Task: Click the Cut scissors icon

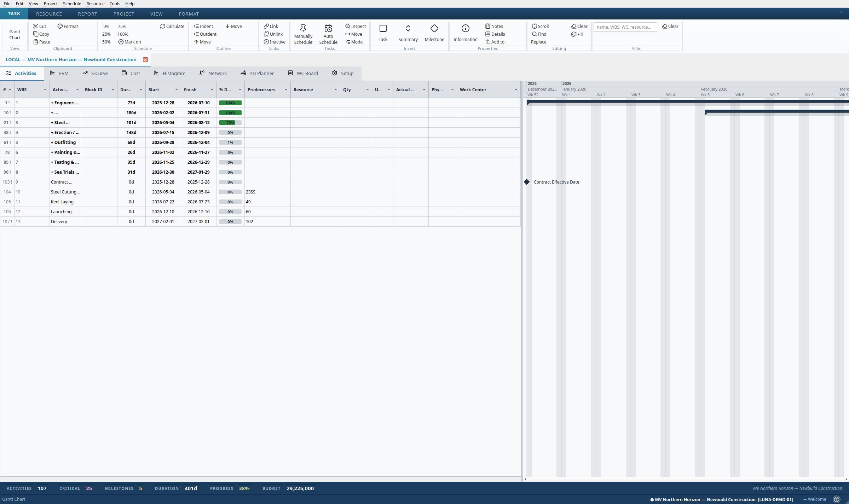Action: pyautogui.click(x=35, y=26)
